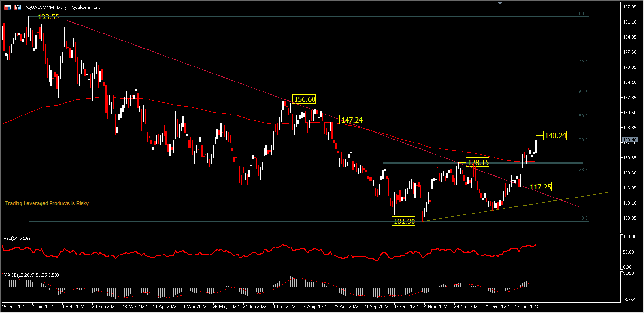Select the Fibonacci 50.0 level label
Image resolution: width=644 pixels, height=313 pixels.
coord(583,115)
